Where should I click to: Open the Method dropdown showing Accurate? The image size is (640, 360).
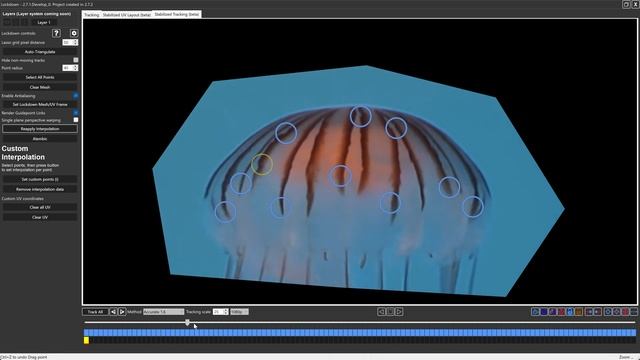(163, 312)
